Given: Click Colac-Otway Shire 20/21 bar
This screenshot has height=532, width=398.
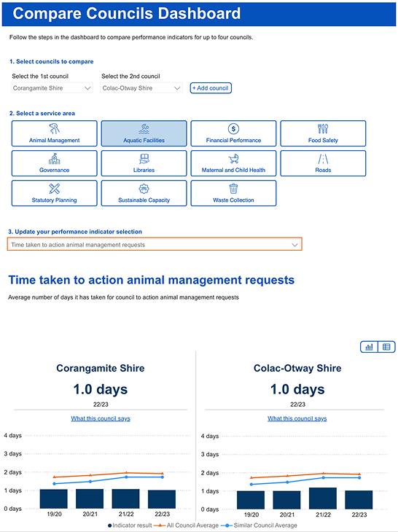Looking at the screenshot, I should click(x=286, y=500).
